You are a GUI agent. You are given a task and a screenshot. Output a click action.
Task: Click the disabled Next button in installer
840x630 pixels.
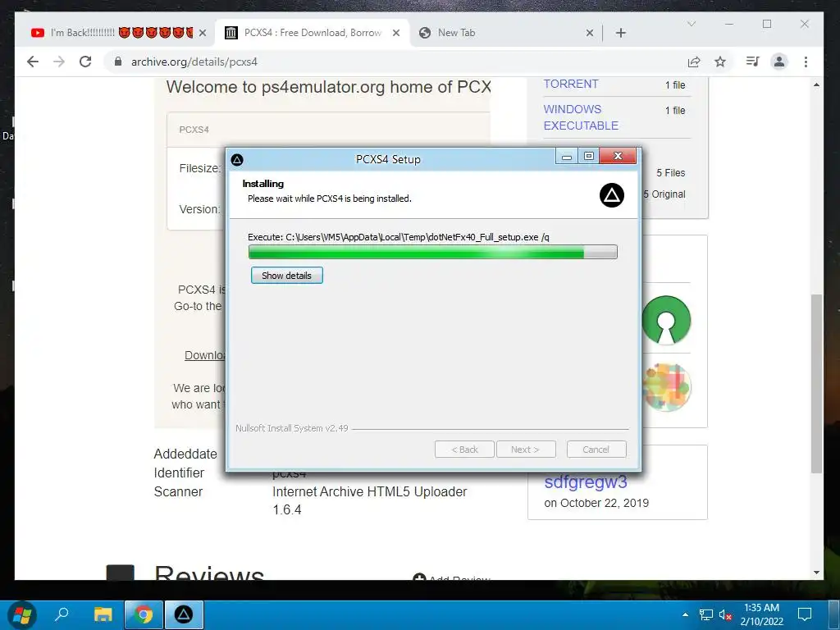[526, 450]
